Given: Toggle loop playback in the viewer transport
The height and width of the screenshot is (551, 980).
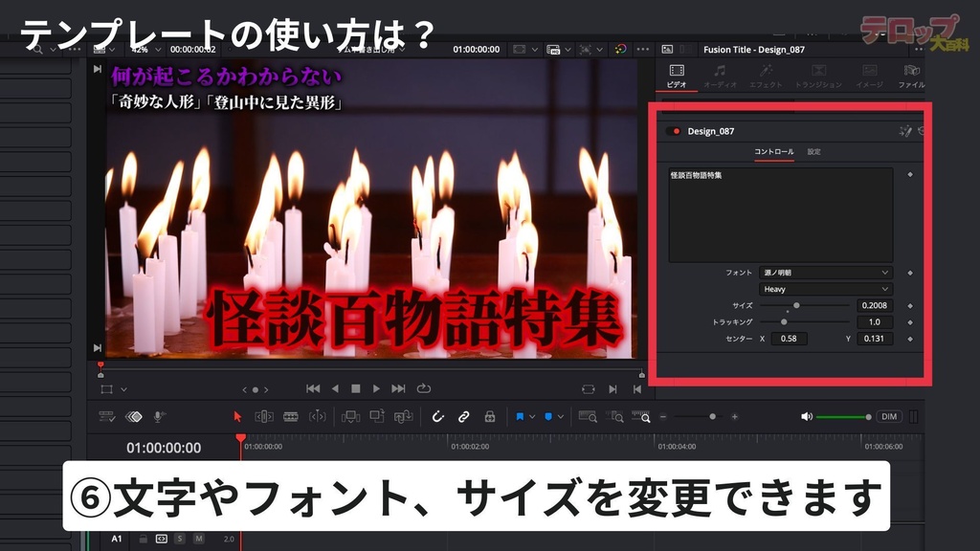Looking at the screenshot, I should click(x=424, y=387).
